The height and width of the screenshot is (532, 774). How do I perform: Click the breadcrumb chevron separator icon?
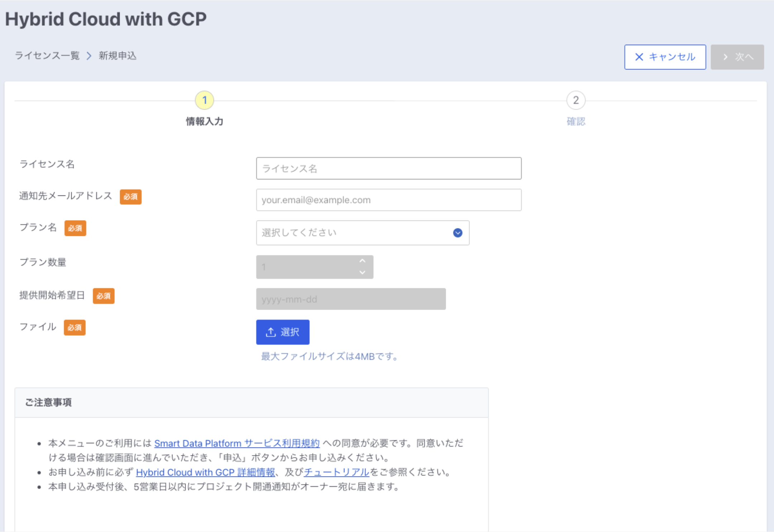89,56
